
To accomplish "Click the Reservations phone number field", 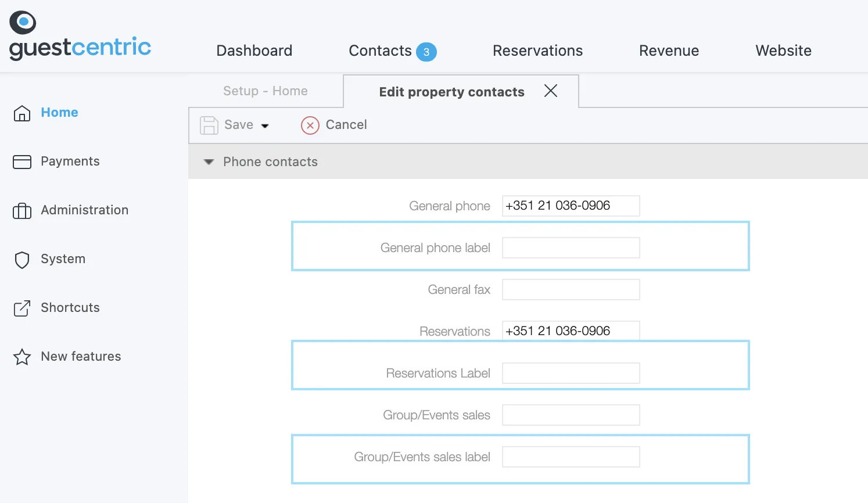I will [x=571, y=330].
